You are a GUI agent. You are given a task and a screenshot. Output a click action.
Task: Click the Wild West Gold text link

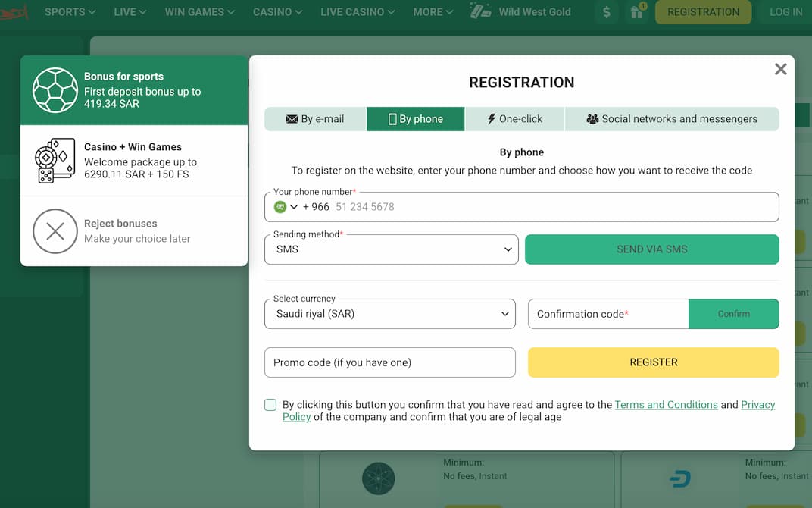coord(535,12)
